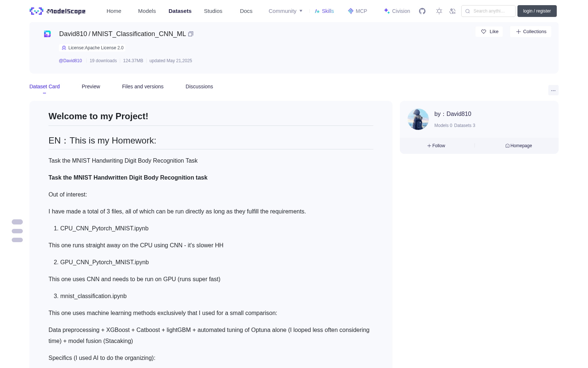Click the dataset title MNIST_Classification_CNN_ML
Screen dimensions: 588x368
(x=139, y=34)
